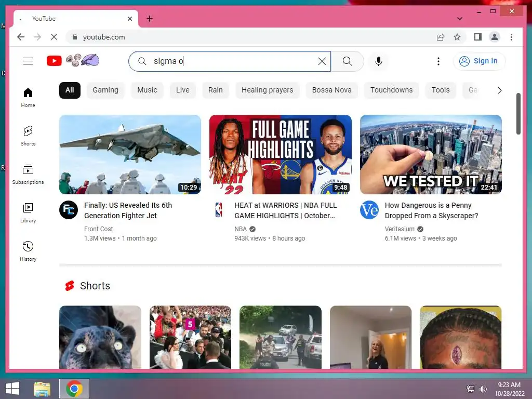
Task: Go back with the browser back arrow
Action: pos(21,37)
